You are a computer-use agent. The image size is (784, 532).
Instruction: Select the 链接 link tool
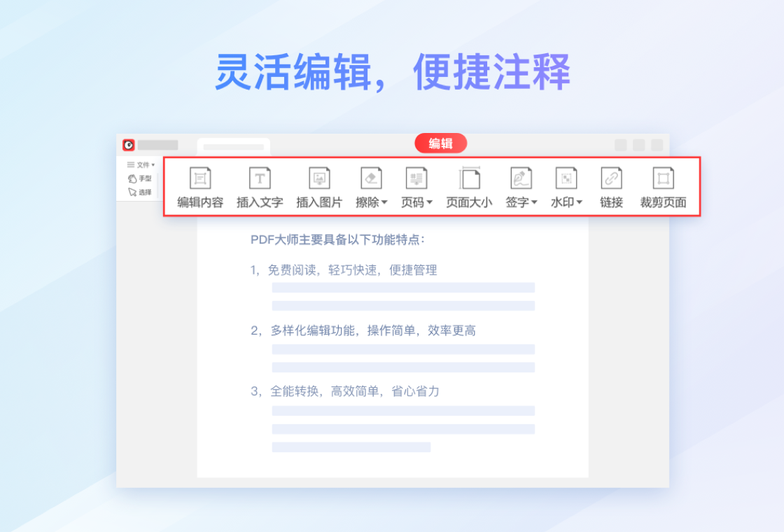[611, 188]
